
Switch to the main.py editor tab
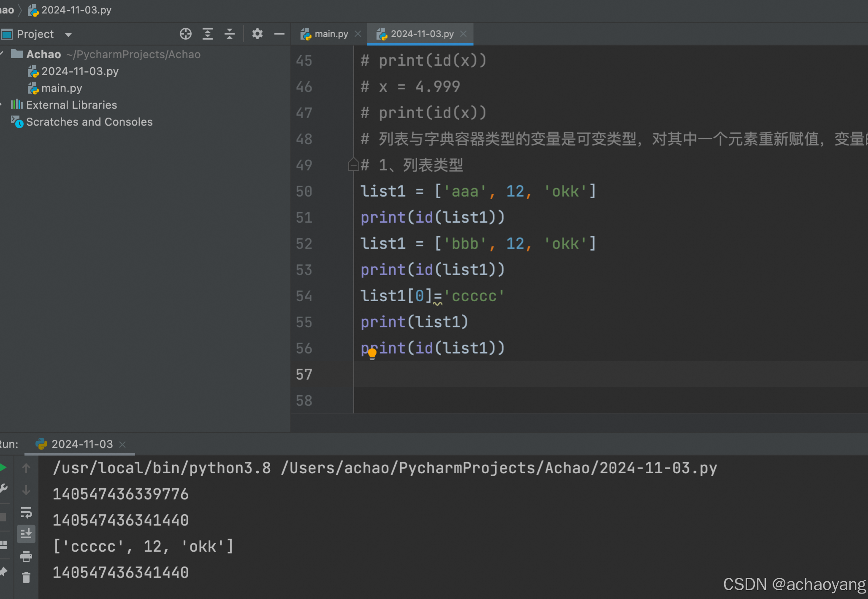(331, 34)
